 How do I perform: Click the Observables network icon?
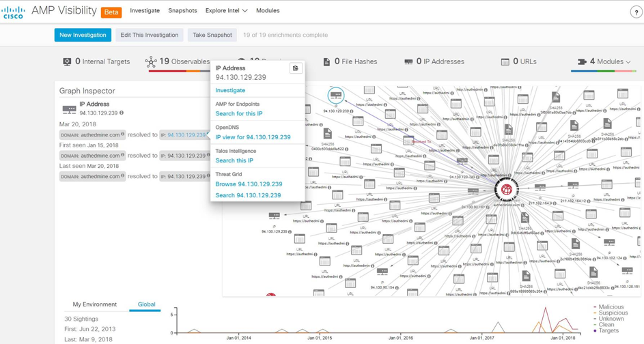click(151, 61)
